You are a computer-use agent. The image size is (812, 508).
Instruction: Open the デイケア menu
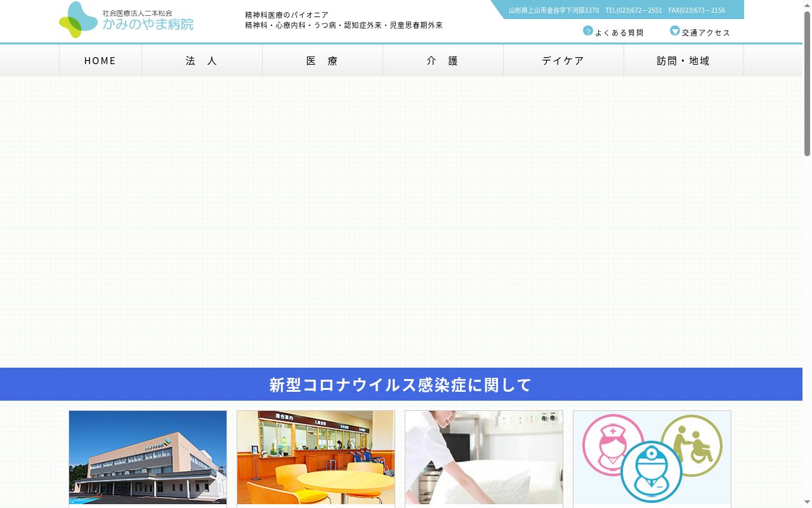coord(563,60)
